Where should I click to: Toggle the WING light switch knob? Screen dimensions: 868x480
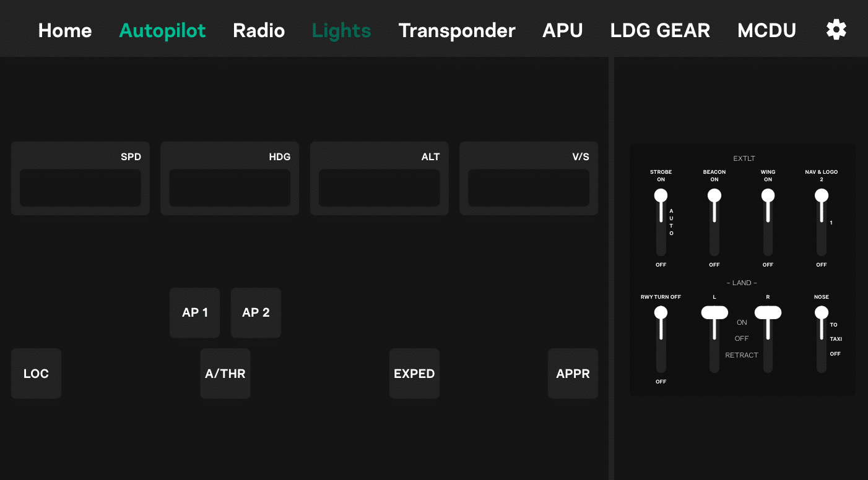[x=768, y=196]
